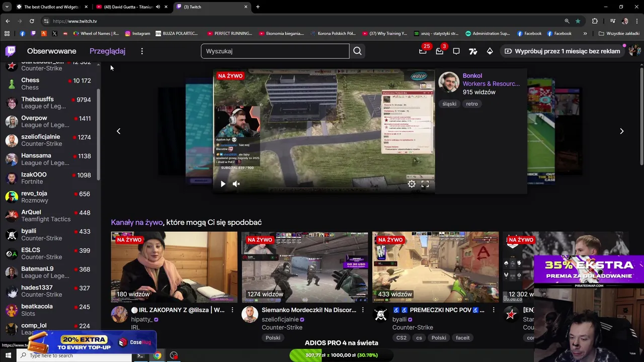Open revo_toja channel in sidebar
Image resolution: width=644 pixels, height=362 pixels.
(50, 197)
